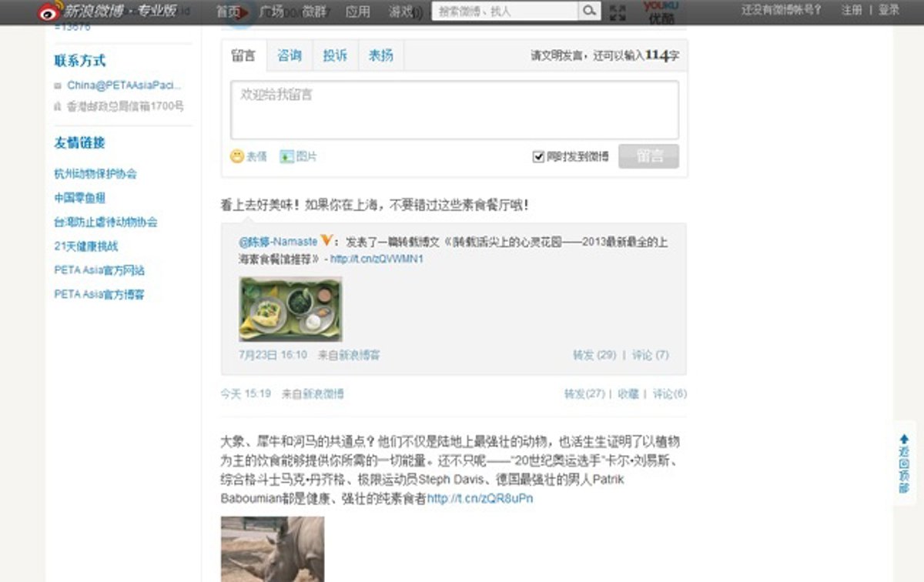Click the search magnifier icon
This screenshot has height=582, width=924.
589,11
